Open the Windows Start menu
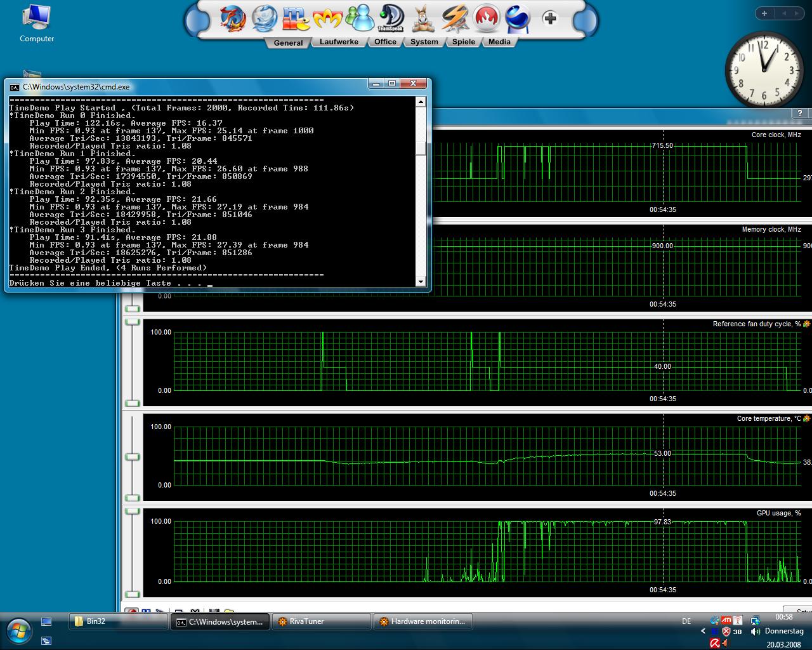This screenshot has height=650, width=812. tap(18, 630)
